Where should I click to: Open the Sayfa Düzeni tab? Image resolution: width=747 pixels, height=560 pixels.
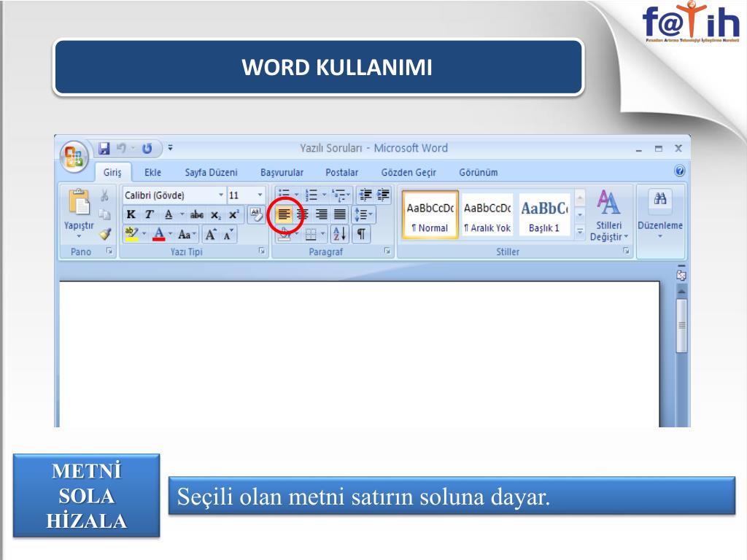(211, 172)
